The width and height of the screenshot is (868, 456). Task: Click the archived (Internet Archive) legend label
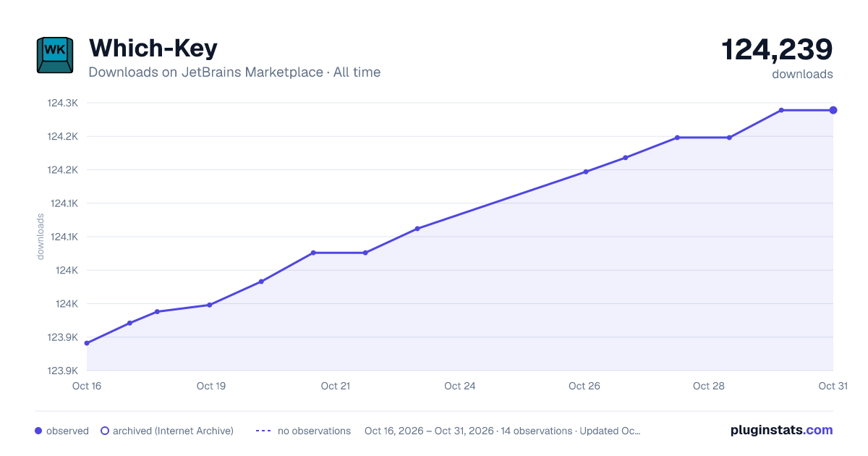pyautogui.click(x=173, y=431)
